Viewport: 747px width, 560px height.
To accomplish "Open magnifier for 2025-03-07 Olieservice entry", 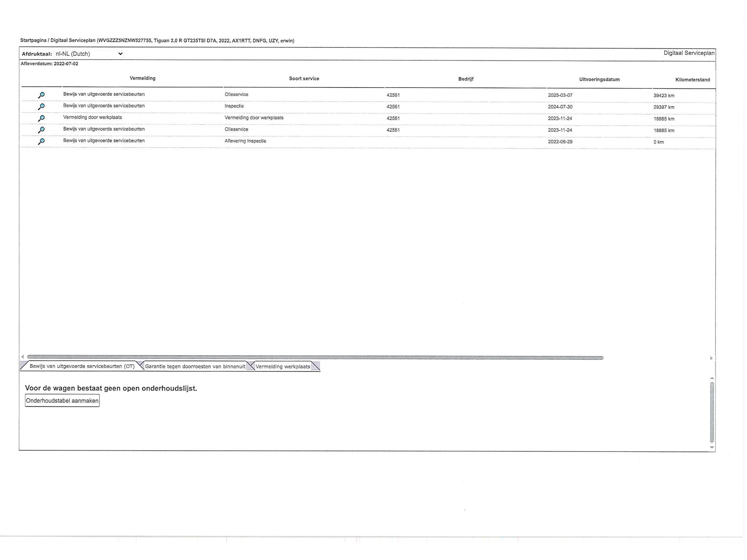I will [41, 95].
